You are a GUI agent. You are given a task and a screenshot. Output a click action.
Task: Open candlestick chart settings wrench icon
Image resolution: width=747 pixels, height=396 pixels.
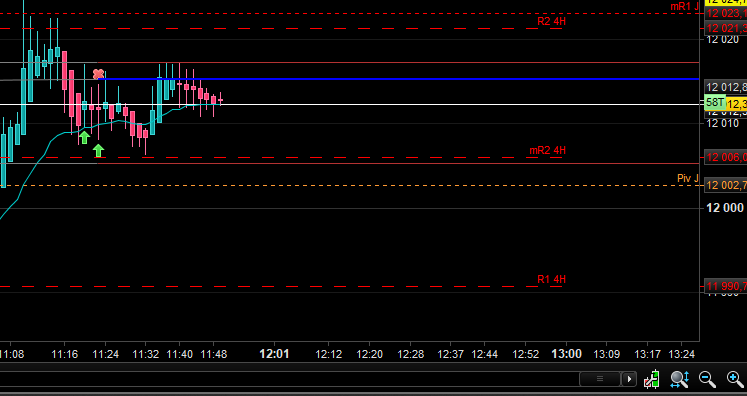(x=652, y=379)
